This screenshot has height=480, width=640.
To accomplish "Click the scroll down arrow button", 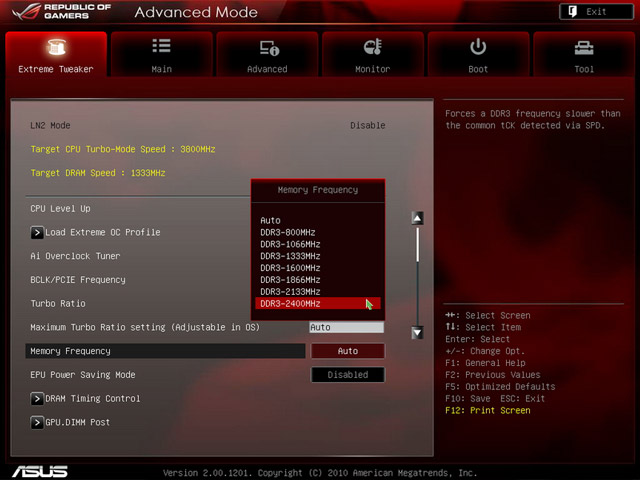I will coord(417,333).
